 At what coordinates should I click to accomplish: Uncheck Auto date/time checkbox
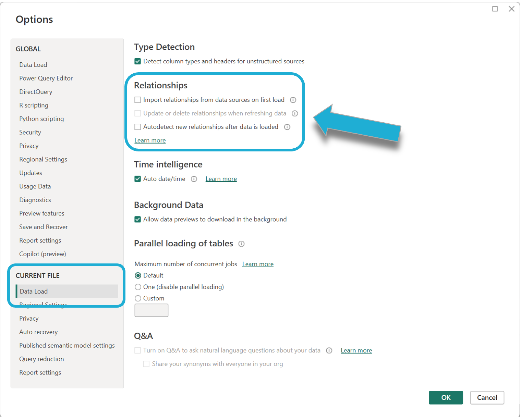pos(138,179)
